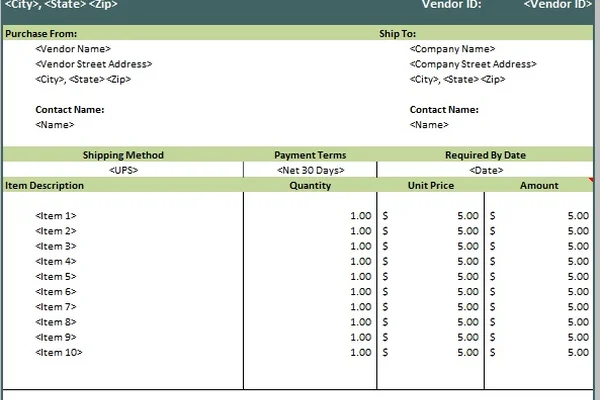Click the <Company Name> placeholder cell
Screen dimensions: 600x400
click(452, 49)
